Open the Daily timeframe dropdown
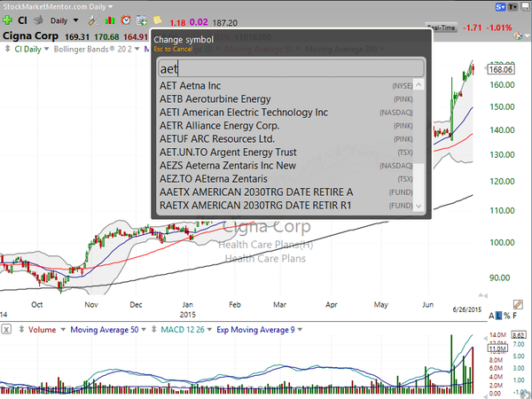The image size is (532, 399). point(65,20)
